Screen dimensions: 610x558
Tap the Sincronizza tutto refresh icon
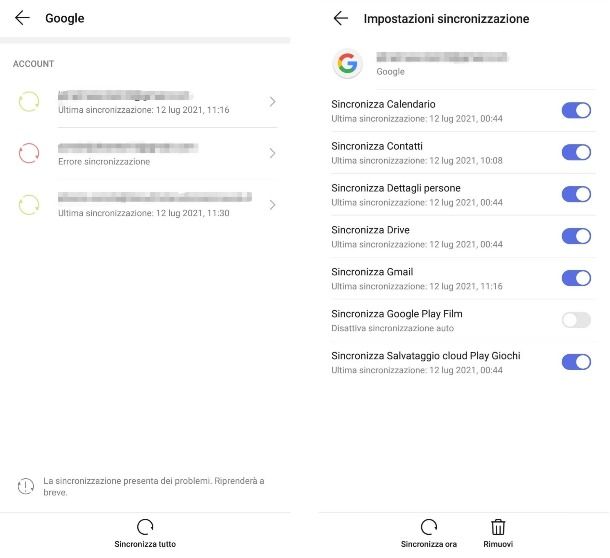click(x=145, y=527)
